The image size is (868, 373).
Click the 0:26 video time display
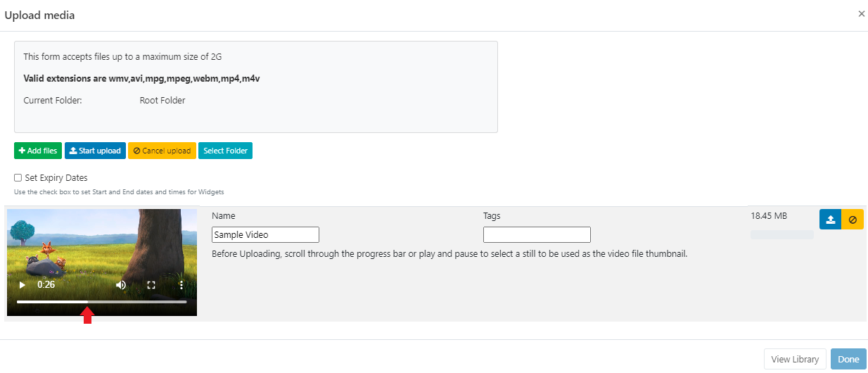tap(46, 285)
